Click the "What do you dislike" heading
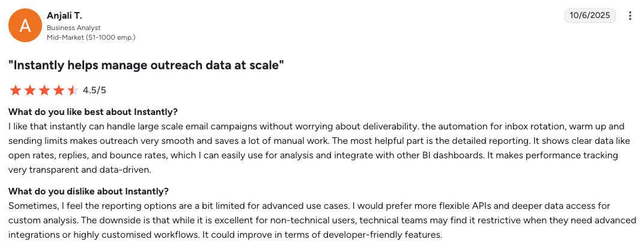Image resolution: width=644 pixels, height=245 pixels. click(88, 191)
